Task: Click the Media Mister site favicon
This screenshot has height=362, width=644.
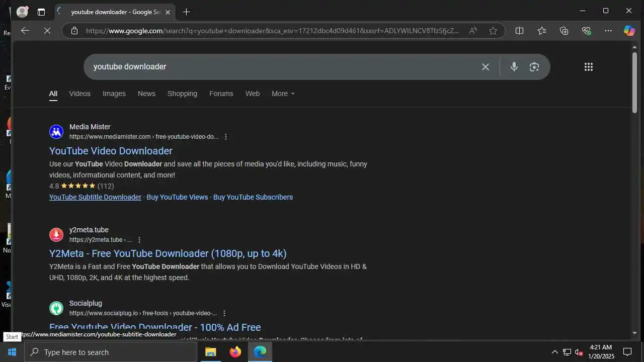Action: tap(56, 132)
